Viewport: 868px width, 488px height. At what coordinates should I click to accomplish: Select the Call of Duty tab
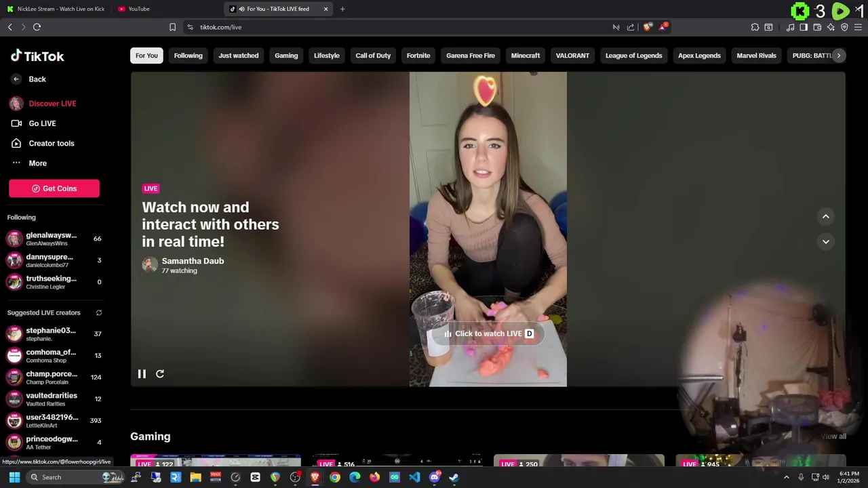click(373, 56)
